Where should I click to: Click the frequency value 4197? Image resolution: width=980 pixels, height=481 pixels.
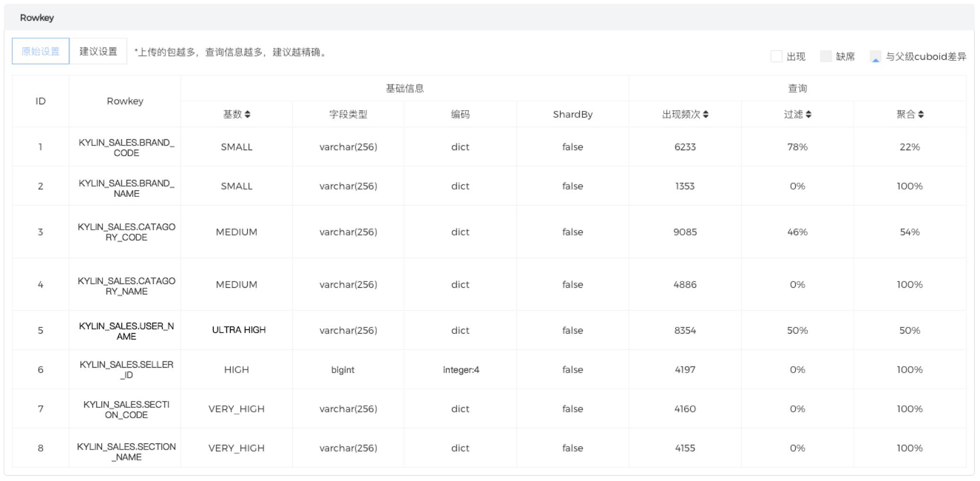(685, 369)
